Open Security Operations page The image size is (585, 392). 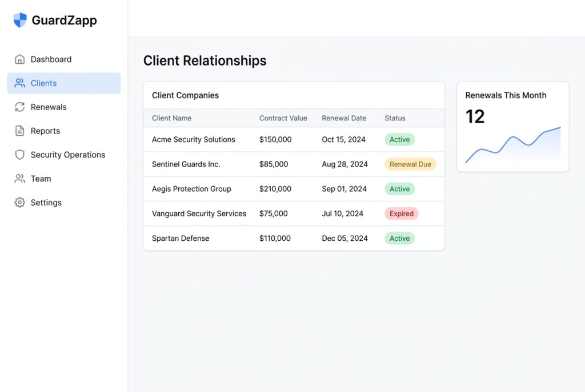pos(64,155)
